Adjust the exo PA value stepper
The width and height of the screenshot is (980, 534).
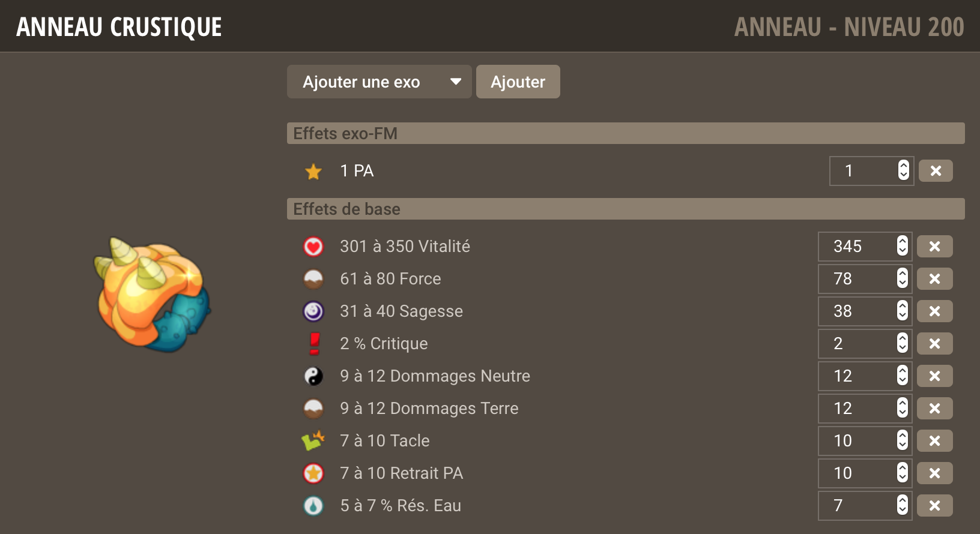coord(904,170)
